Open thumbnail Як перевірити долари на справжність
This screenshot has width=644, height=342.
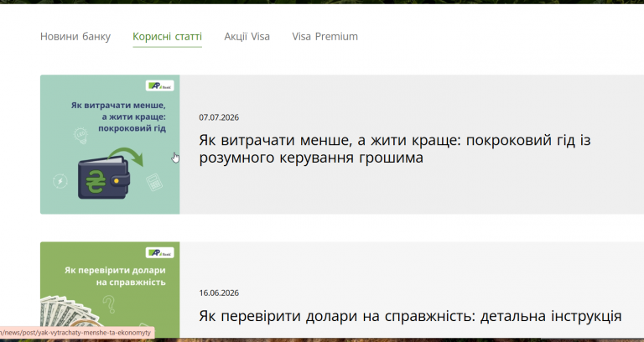(x=110, y=290)
